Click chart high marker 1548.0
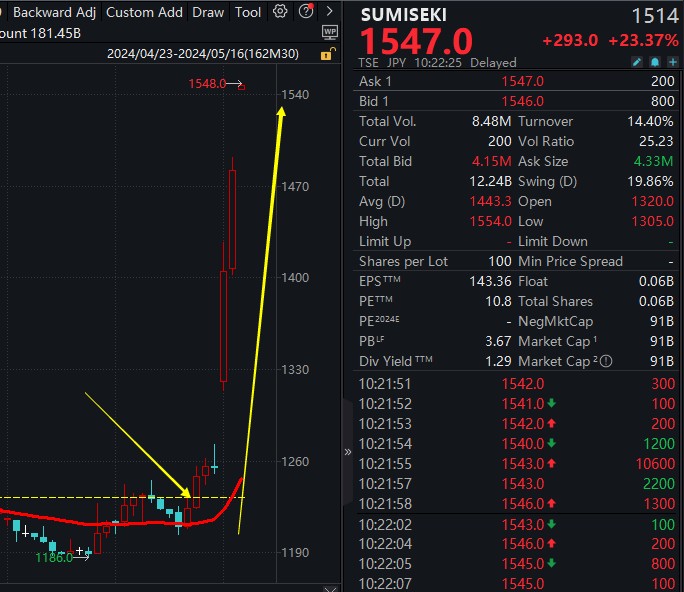Viewport: 684px width, 592px height. pos(207,83)
